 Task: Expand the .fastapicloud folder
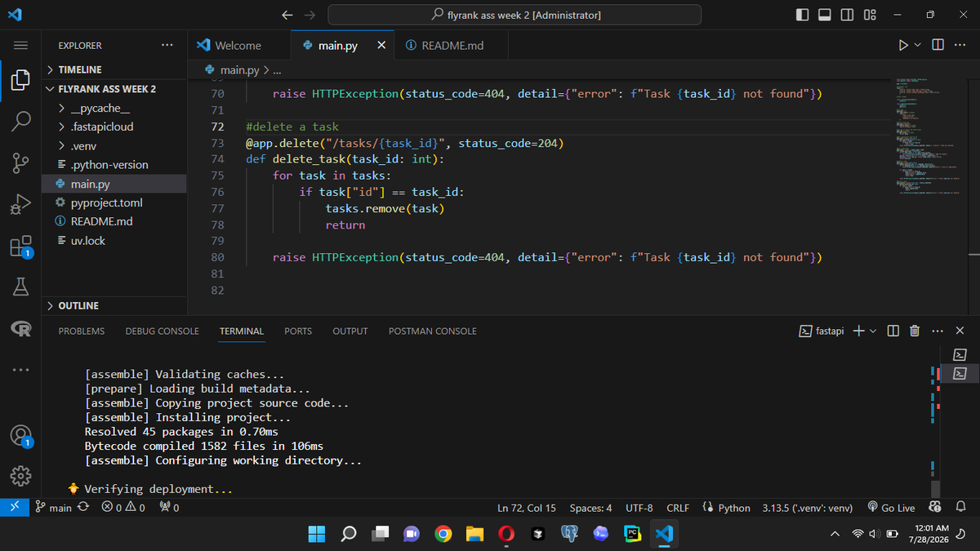115,127
